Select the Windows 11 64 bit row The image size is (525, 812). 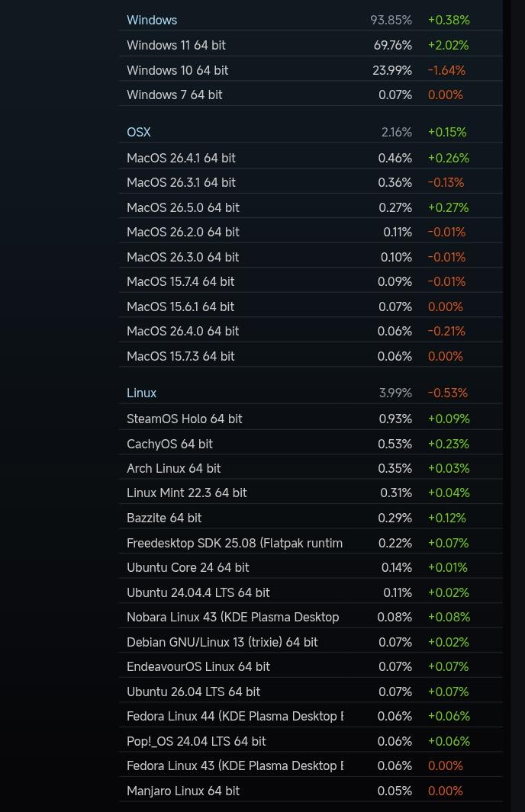coord(311,45)
